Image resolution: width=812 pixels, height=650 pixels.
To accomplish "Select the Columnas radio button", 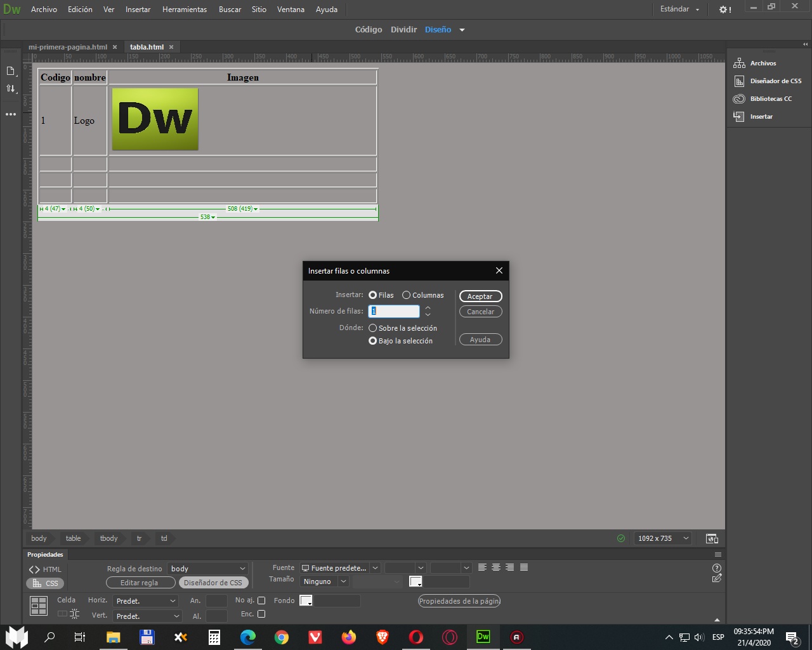I will (406, 295).
